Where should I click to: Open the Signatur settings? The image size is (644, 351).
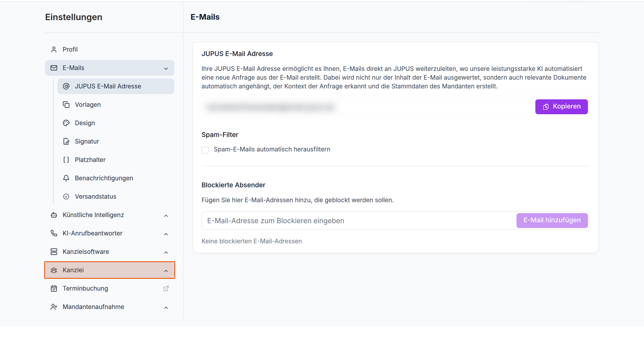point(116,141)
